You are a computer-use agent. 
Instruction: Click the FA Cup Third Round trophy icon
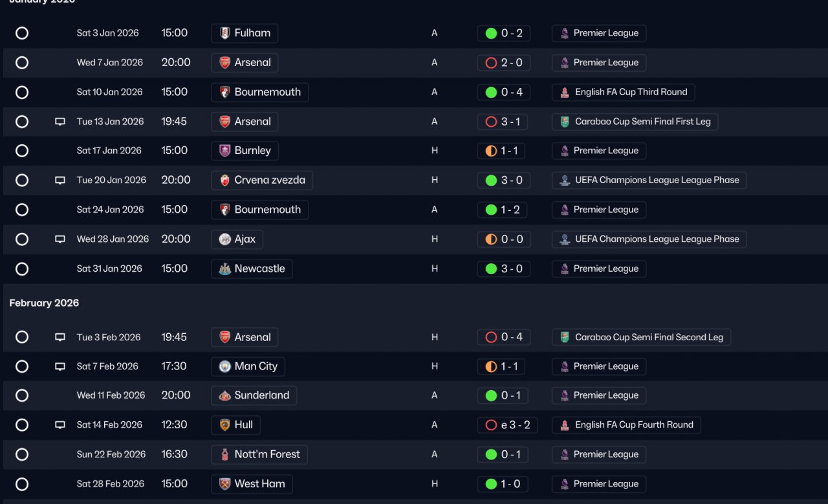pyautogui.click(x=565, y=93)
